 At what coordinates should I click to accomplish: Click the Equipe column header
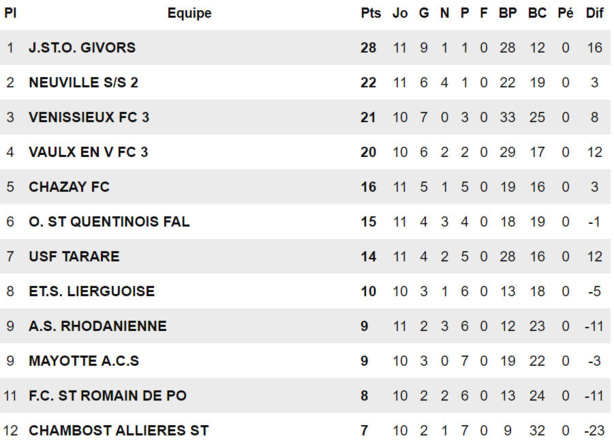189,13
